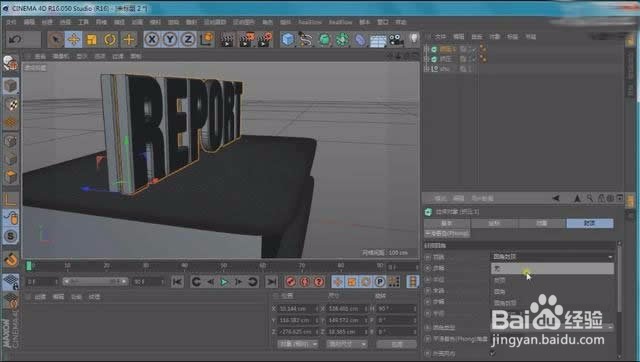Expand the shu object tree row
Image resolution: width=640 pixels, height=362 pixels.
click(427, 69)
